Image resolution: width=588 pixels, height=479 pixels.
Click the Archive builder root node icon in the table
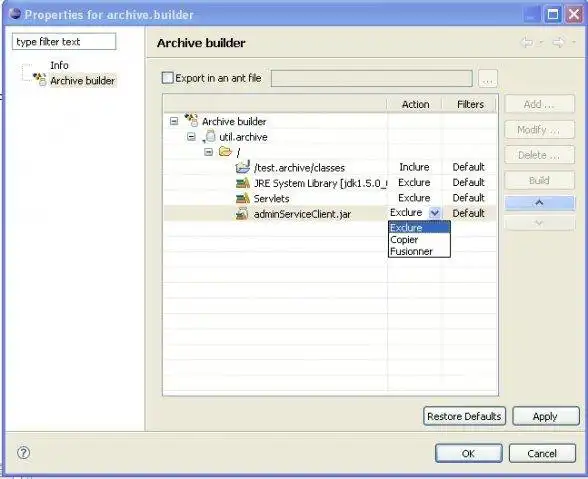point(191,120)
